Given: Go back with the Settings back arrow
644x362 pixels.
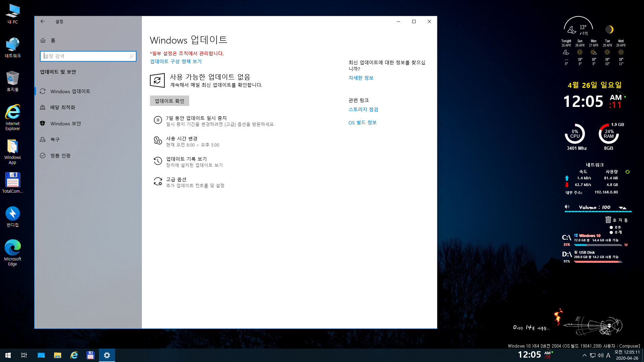Looking at the screenshot, I should point(43,21).
